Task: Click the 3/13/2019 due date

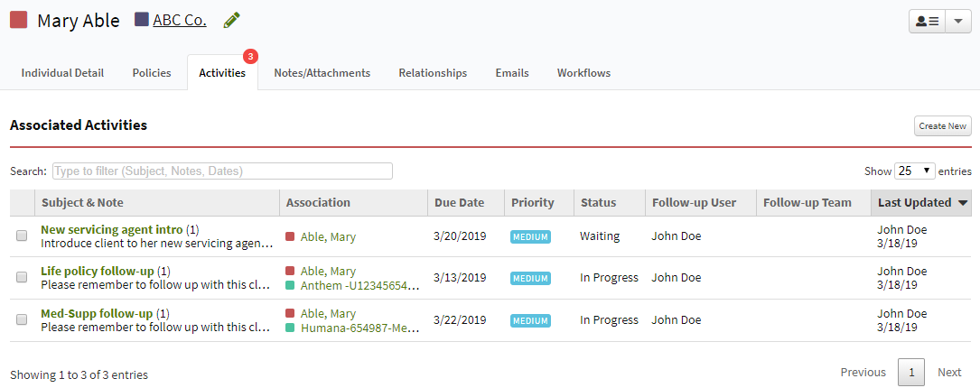Action: [x=460, y=277]
